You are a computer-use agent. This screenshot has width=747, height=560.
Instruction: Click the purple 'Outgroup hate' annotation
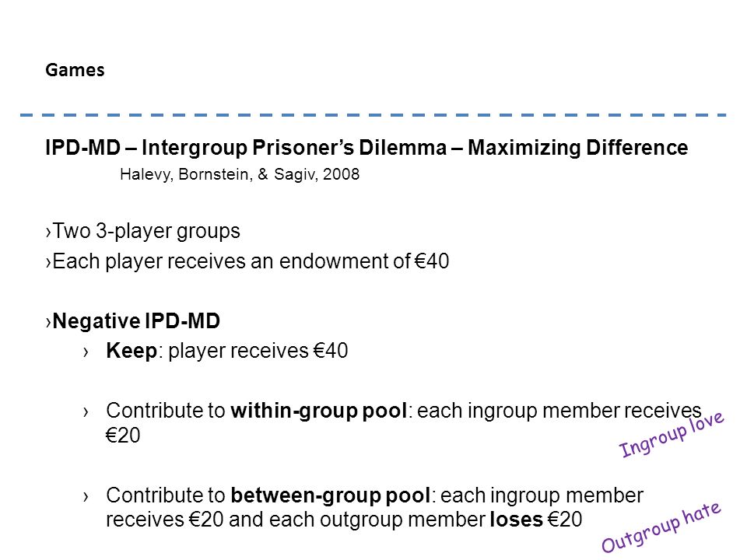point(661,527)
